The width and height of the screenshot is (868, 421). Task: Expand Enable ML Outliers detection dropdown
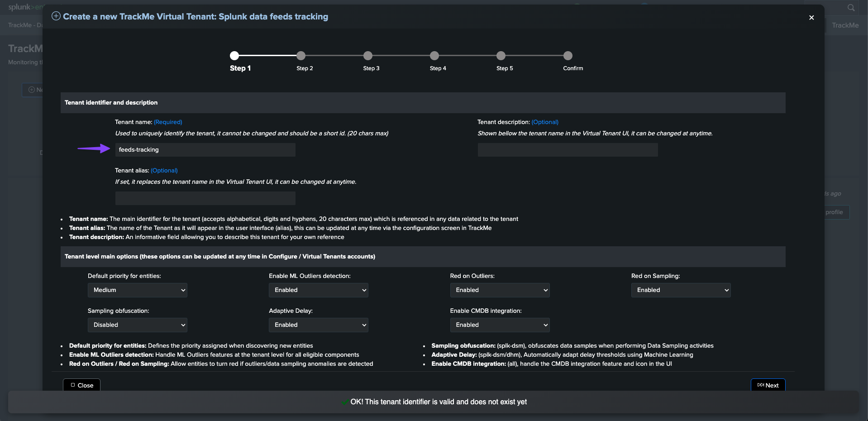pos(319,290)
